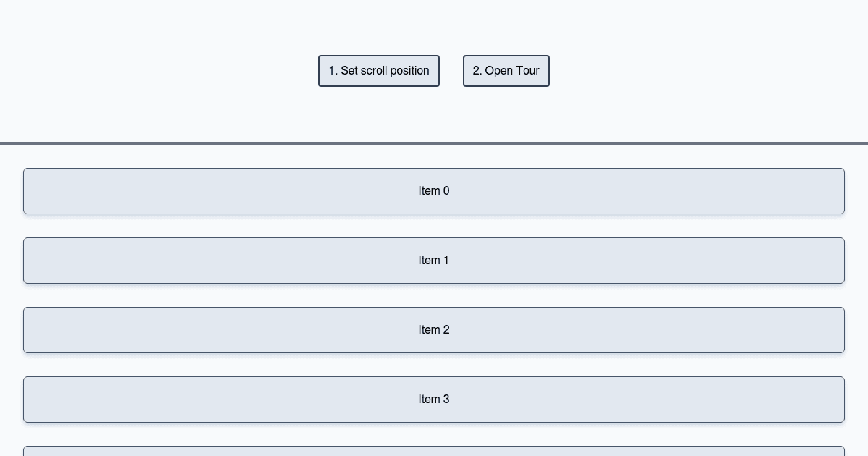This screenshot has height=456, width=868.
Task: Select the Item 0 card
Action: 434,191
